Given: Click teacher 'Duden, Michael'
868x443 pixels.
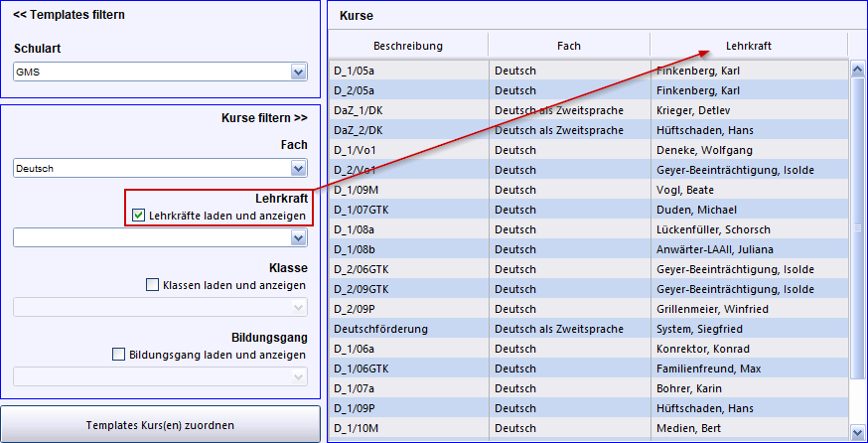Looking at the screenshot, I should click(696, 211).
